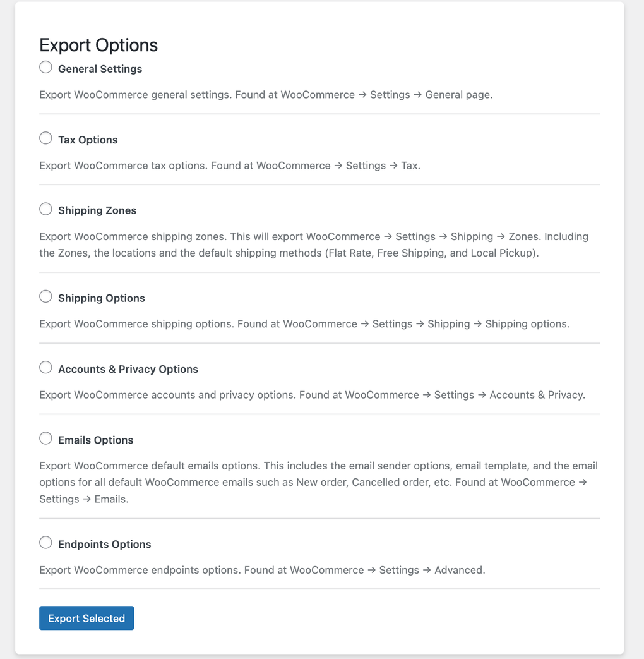Click the General Settings label text
This screenshot has width=644, height=659.
tap(100, 68)
